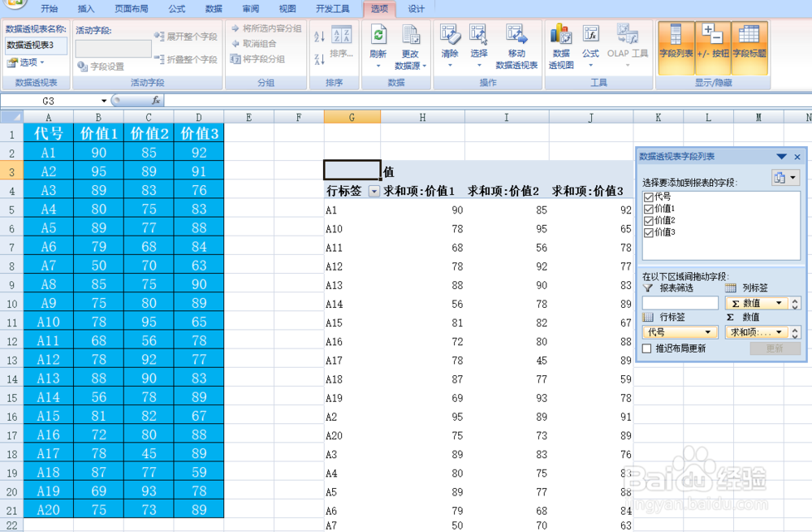This screenshot has height=532, width=812.
Task: Close the PivotTable field list pane
Action: point(797,157)
